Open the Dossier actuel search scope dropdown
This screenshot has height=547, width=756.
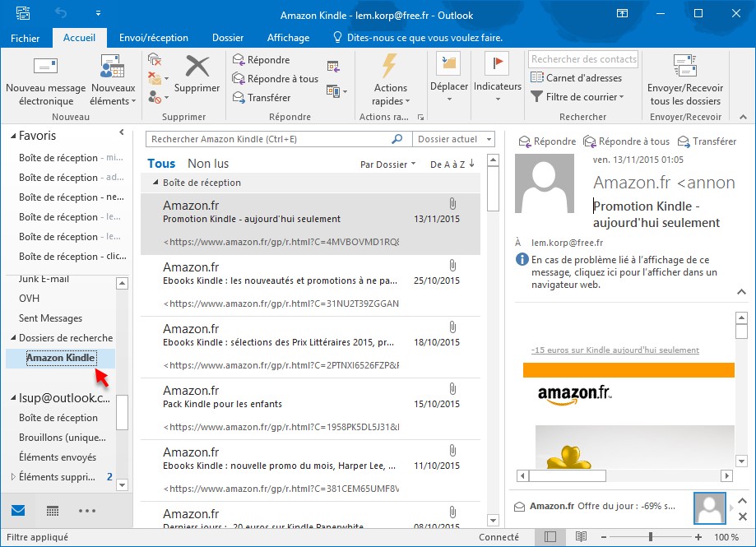coord(455,140)
